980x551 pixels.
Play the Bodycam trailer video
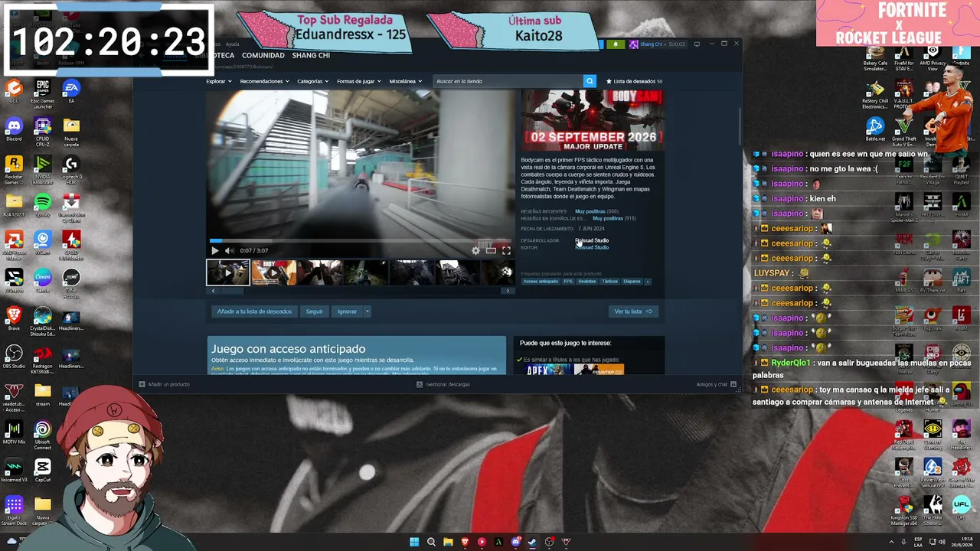[215, 250]
